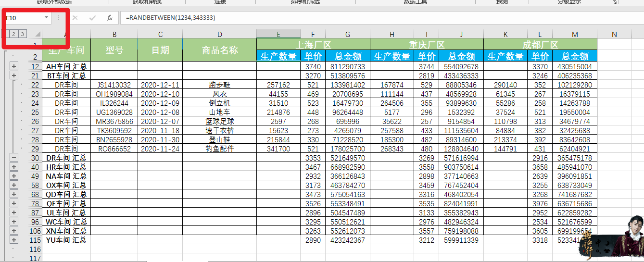Click cell OH1989084
The image size is (644, 262).
(114, 94)
